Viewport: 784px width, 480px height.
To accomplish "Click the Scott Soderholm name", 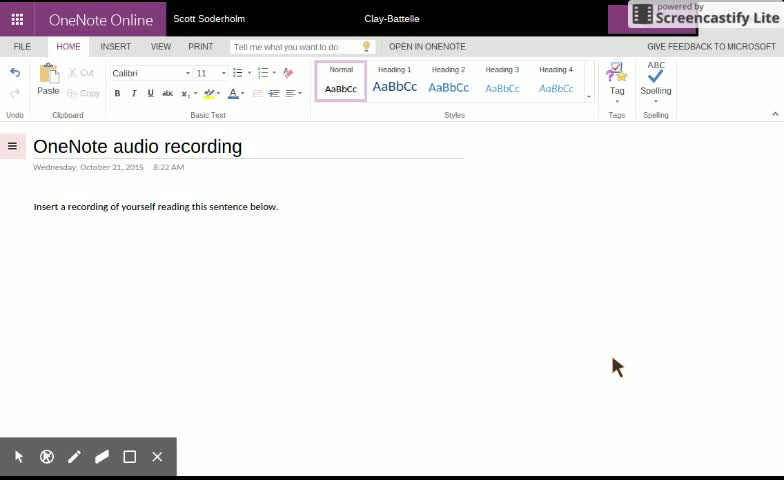I will [x=209, y=18].
